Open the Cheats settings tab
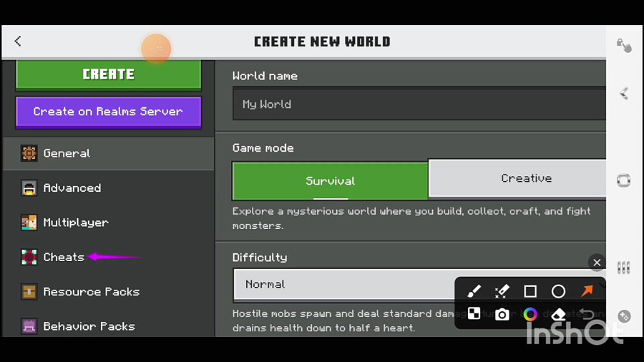 pos(109,257)
